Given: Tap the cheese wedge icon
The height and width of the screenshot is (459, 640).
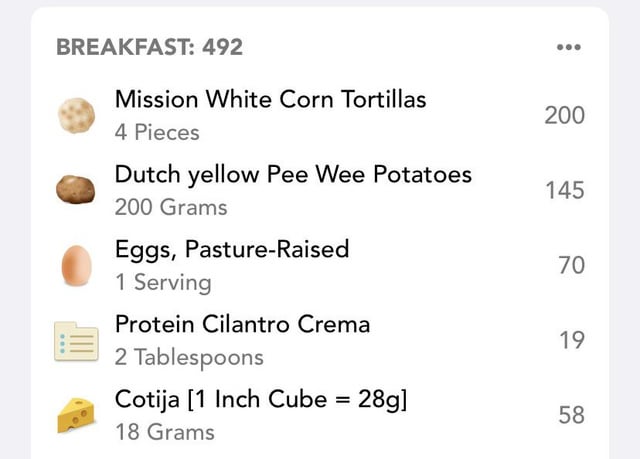Looking at the screenshot, I should click(x=76, y=415).
